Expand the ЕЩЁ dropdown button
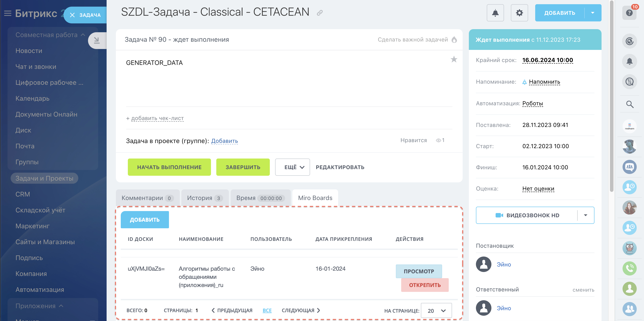This screenshot has width=644, height=321. click(292, 167)
